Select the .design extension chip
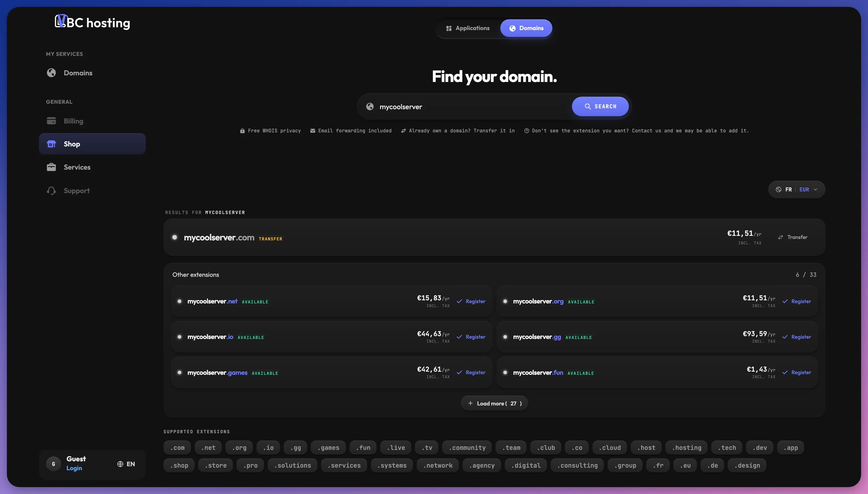 tap(747, 466)
